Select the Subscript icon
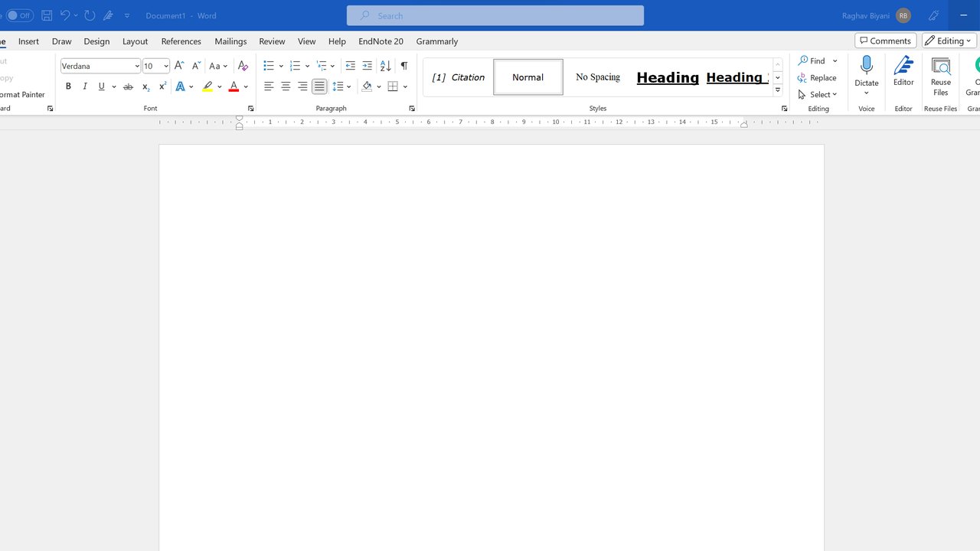Viewport: 980px width, 551px height. coord(145,86)
